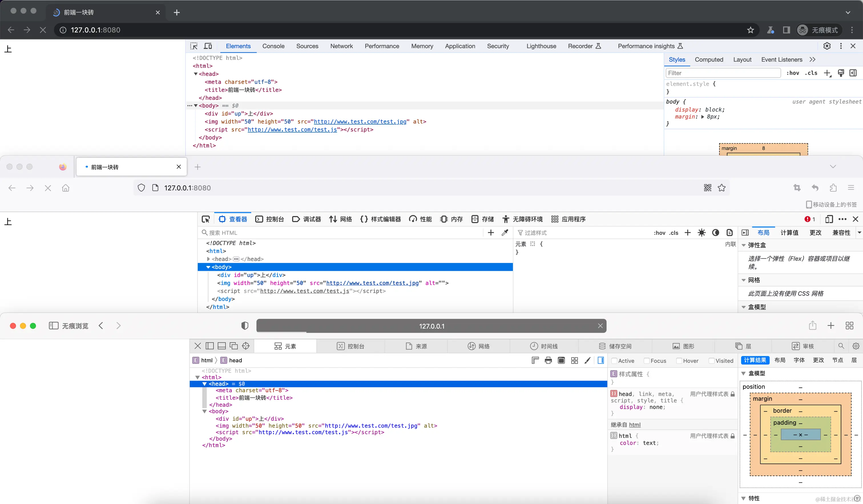Click Firefox eyedropper color picker icon
This screenshot has height=504, width=863.
505,233
